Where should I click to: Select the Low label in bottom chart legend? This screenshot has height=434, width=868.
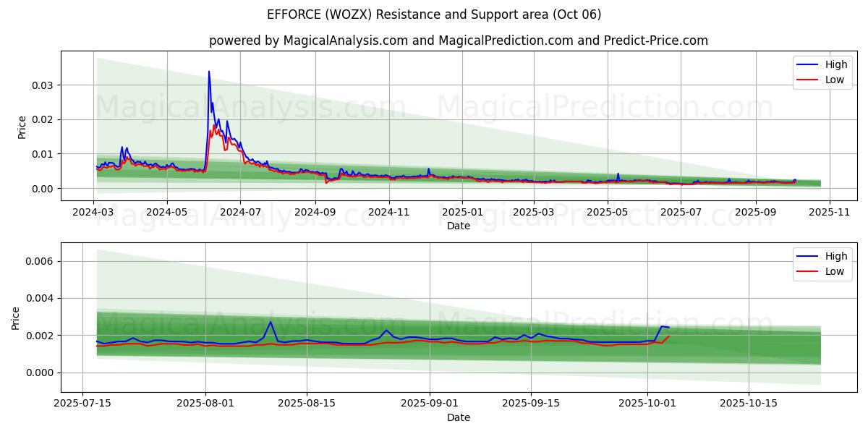tap(835, 271)
